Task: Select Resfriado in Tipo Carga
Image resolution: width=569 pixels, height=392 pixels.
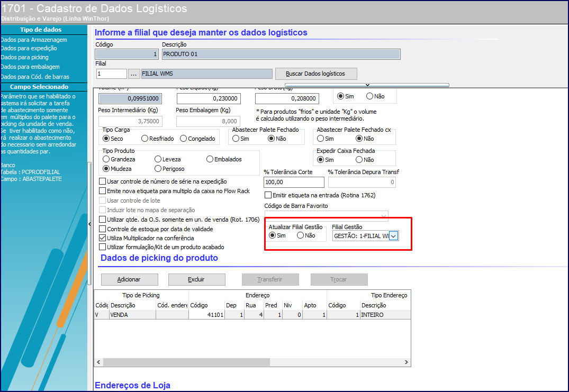Action: (158, 139)
